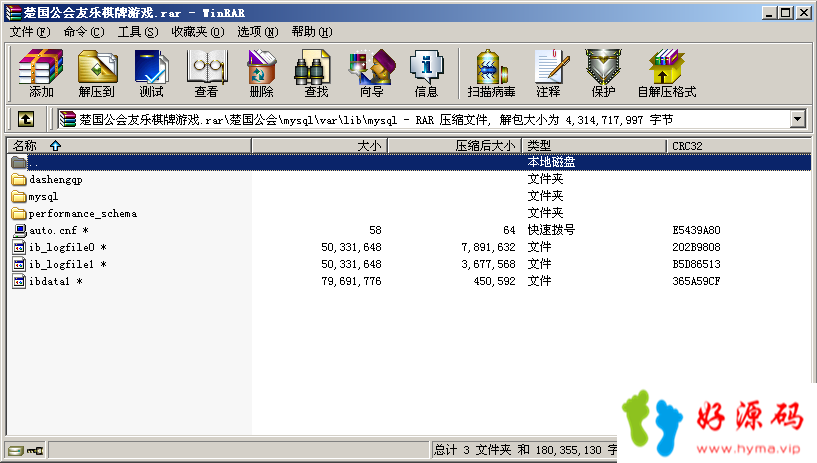Click the 保护 (Protect) shield icon
Image resolution: width=817 pixels, height=463 pixels.
(x=603, y=66)
